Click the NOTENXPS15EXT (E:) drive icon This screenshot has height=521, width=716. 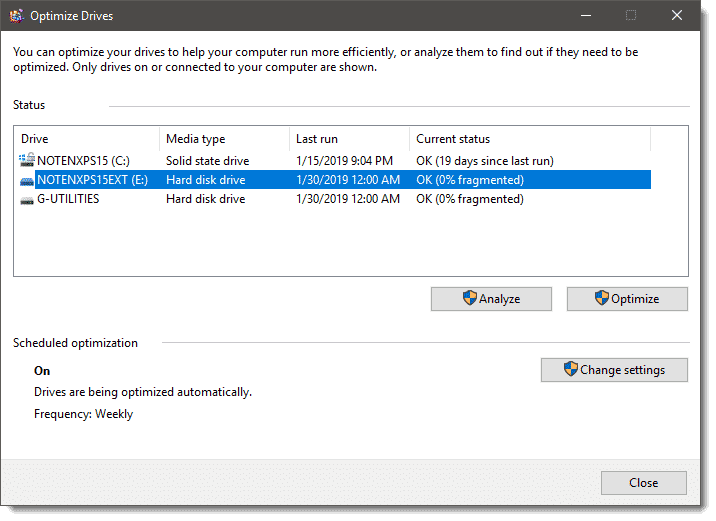pyautogui.click(x=26, y=180)
